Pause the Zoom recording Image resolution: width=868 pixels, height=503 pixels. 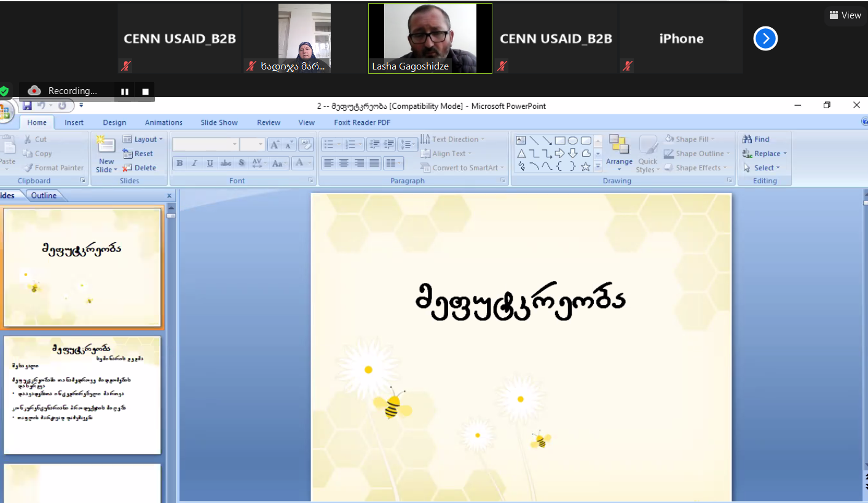pyautogui.click(x=125, y=92)
